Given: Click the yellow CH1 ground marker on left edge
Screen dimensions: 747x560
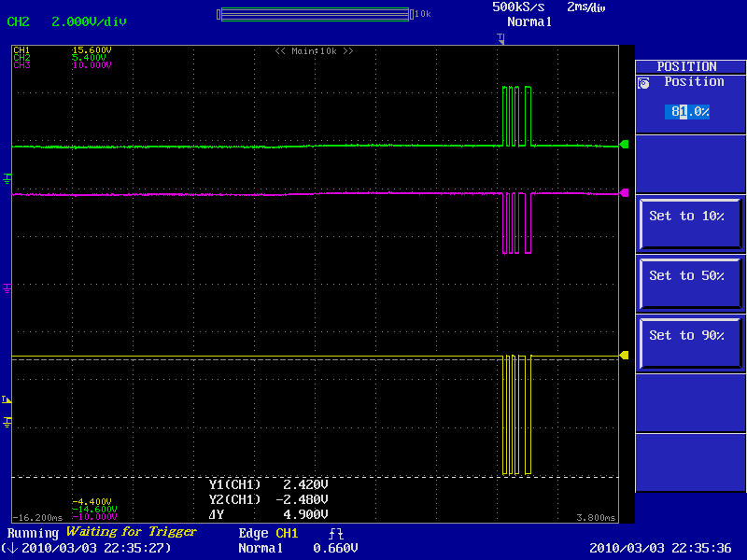Looking at the screenshot, I should [7, 422].
